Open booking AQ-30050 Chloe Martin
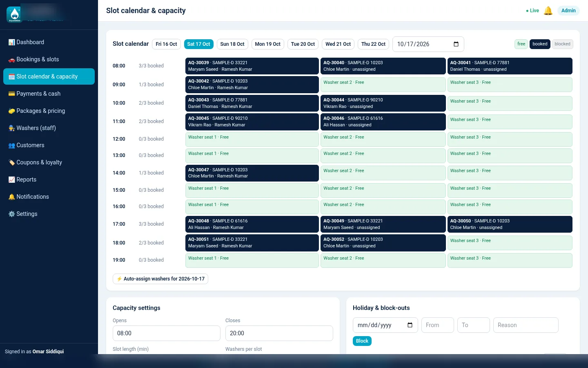 [x=510, y=224]
